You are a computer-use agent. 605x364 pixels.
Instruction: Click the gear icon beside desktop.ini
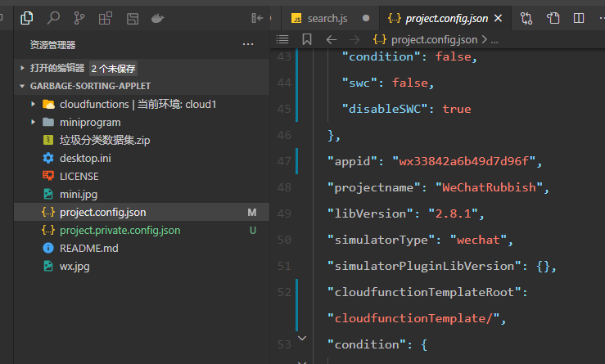point(48,158)
